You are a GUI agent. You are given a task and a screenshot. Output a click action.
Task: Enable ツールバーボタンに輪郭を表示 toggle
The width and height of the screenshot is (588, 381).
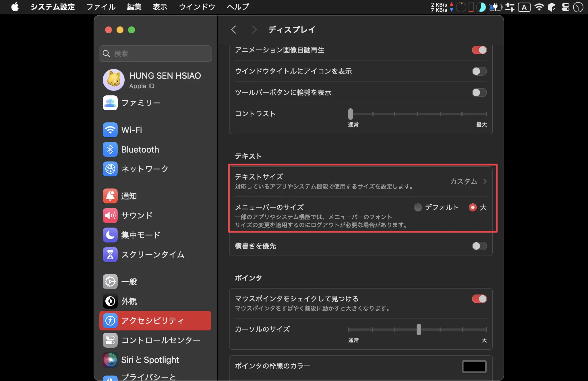click(479, 93)
